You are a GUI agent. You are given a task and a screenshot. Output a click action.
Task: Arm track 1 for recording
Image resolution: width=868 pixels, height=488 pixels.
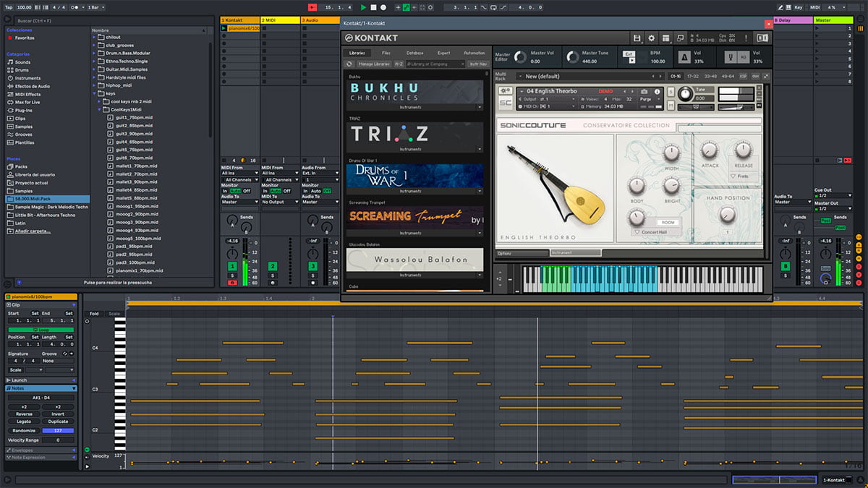click(232, 283)
